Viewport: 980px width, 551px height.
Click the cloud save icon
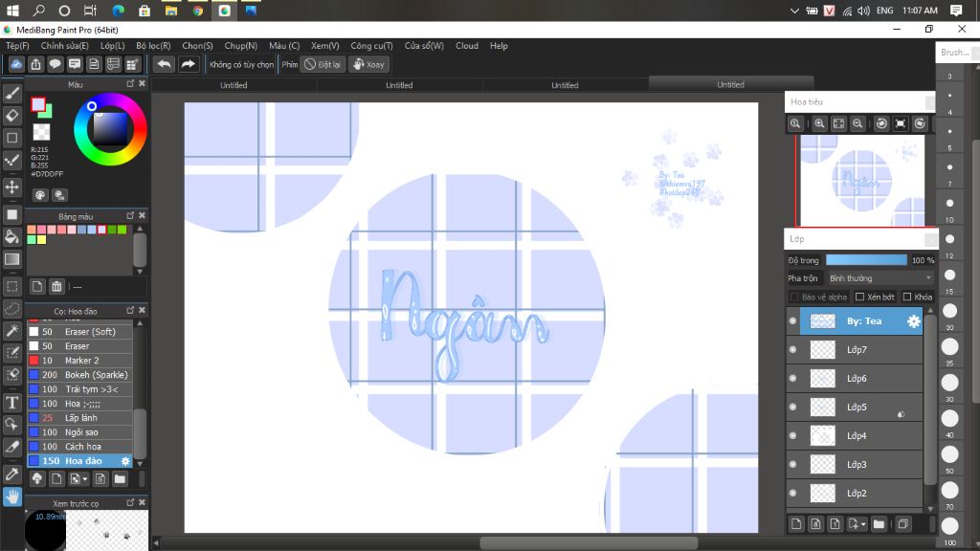pos(16,64)
